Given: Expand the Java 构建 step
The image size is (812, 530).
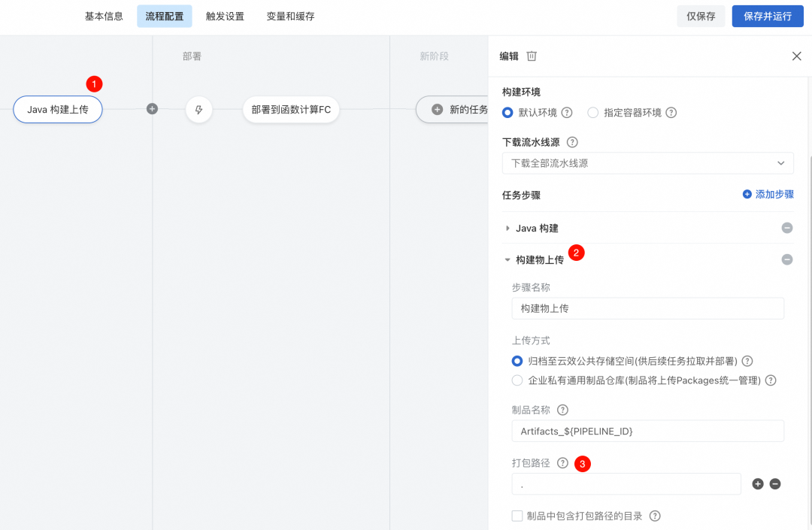Looking at the screenshot, I should coord(508,229).
